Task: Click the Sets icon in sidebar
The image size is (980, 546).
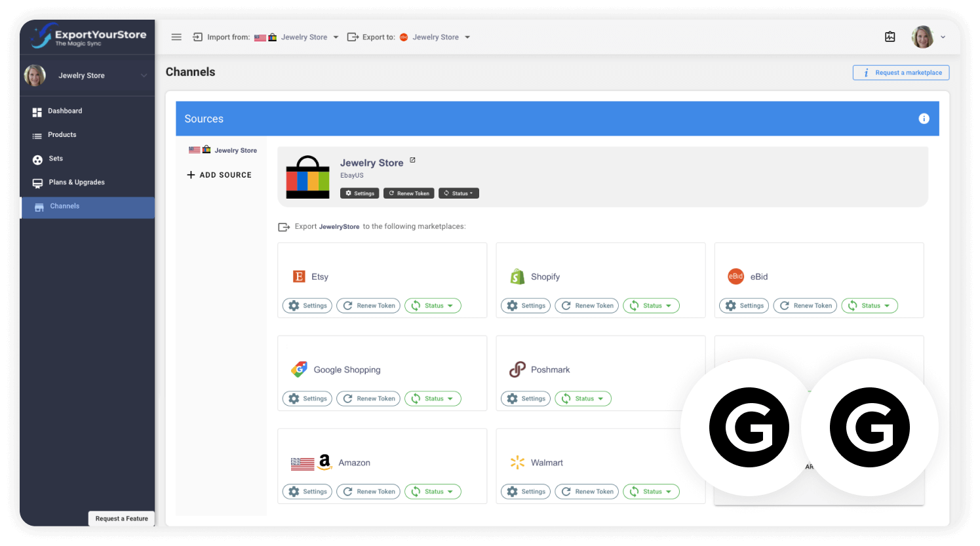Action: [x=37, y=159]
